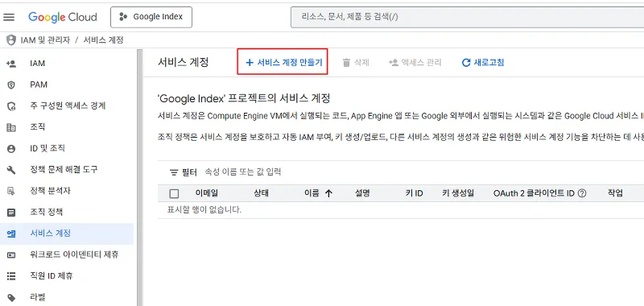Viewport: 644px width, 306px height.
Task: Click the 조직 정책 list icon
Action: (x=11, y=213)
